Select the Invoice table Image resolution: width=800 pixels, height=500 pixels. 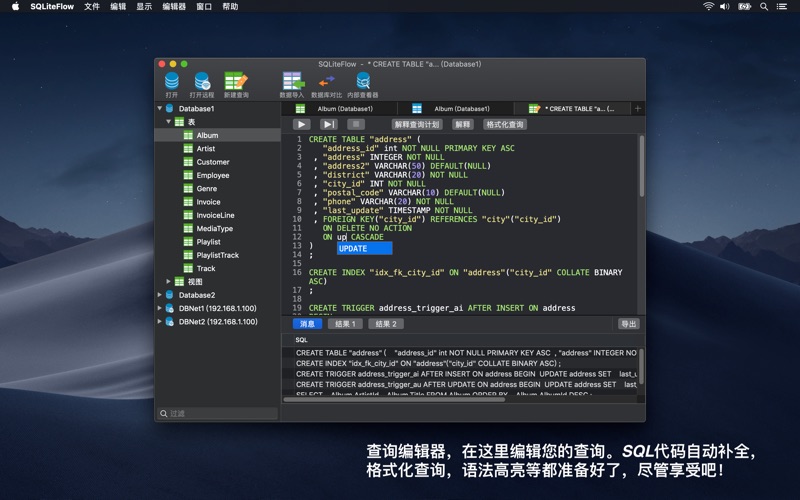point(217,202)
